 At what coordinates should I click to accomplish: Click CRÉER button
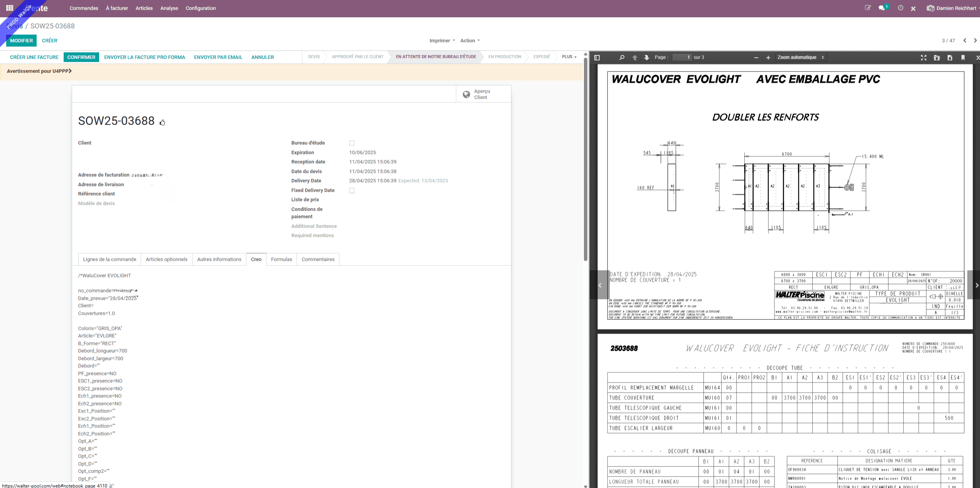coord(49,41)
